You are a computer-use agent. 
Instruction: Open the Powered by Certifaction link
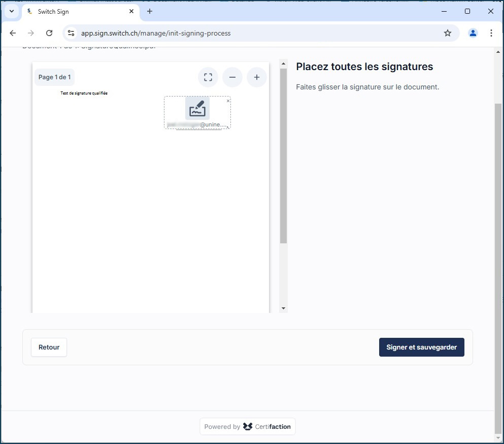(248, 427)
